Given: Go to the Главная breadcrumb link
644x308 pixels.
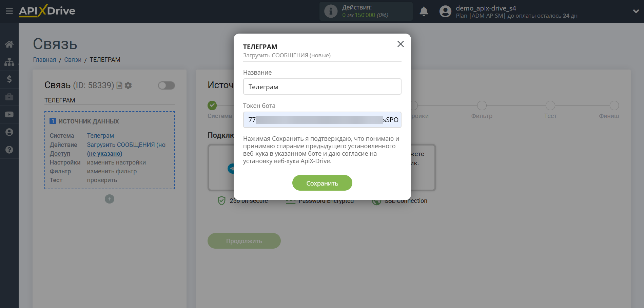Looking at the screenshot, I should coord(44,60).
